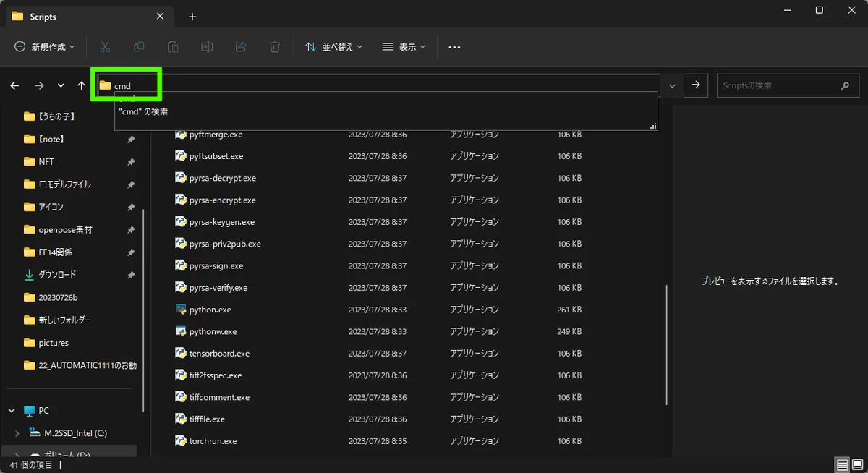Open the アイコン folder in sidebar

click(43, 207)
